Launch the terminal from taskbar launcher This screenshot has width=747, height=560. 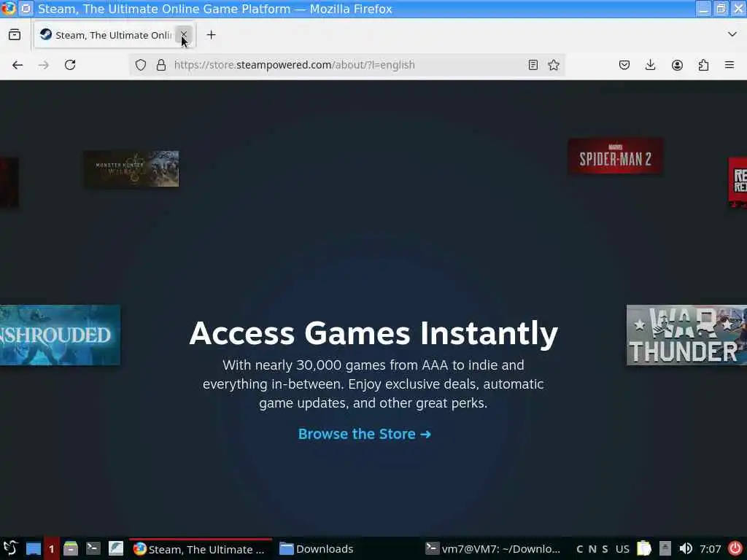(93, 548)
